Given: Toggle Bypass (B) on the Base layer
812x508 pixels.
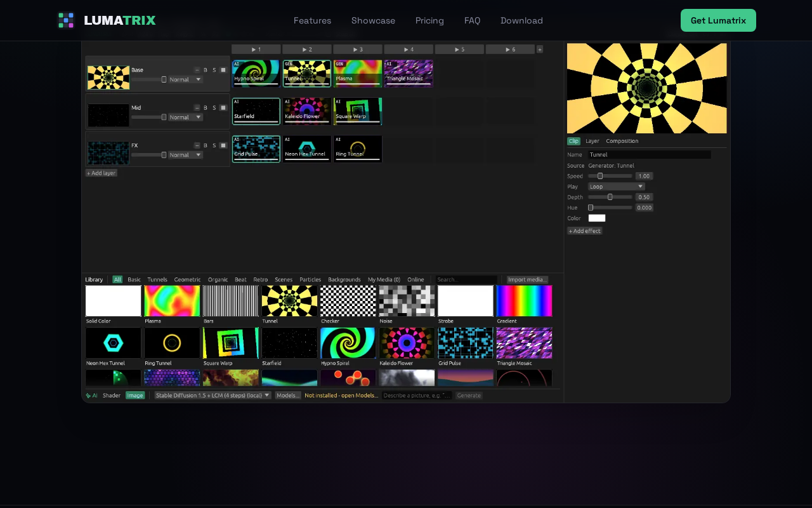Looking at the screenshot, I should [x=206, y=70].
